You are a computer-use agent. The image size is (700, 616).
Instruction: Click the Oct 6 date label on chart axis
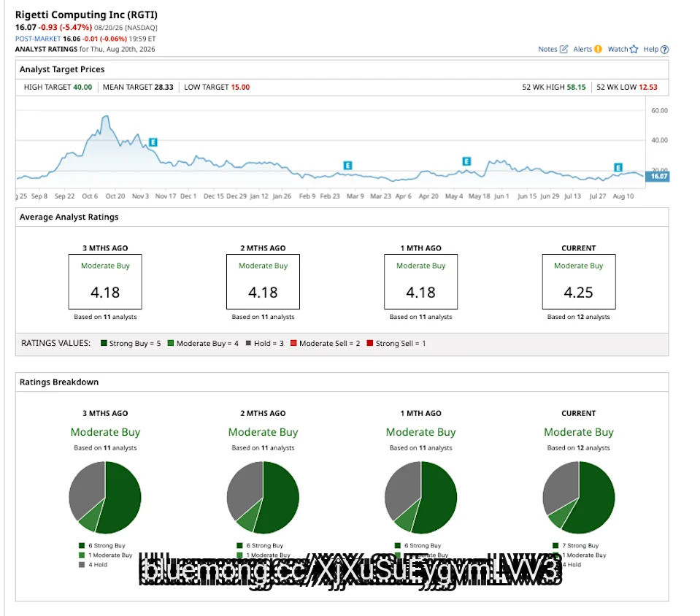coord(90,196)
